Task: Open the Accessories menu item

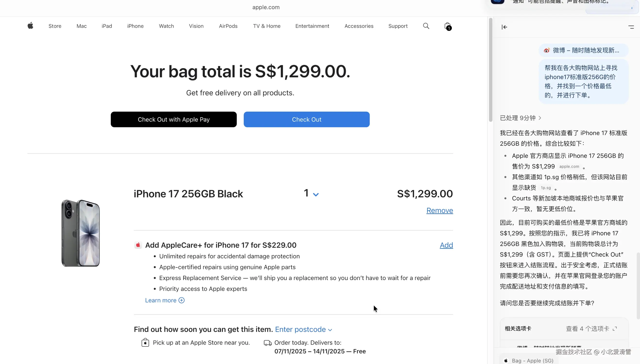Action: [x=359, y=26]
